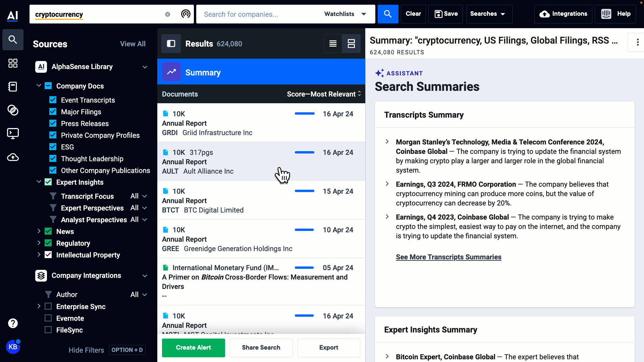Click relevance bar of Ault Alliance result
The image size is (644, 362).
click(x=305, y=153)
